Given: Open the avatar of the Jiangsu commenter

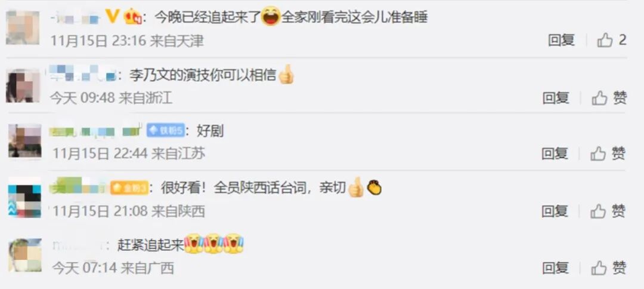Looking at the screenshot, I should (x=24, y=141).
